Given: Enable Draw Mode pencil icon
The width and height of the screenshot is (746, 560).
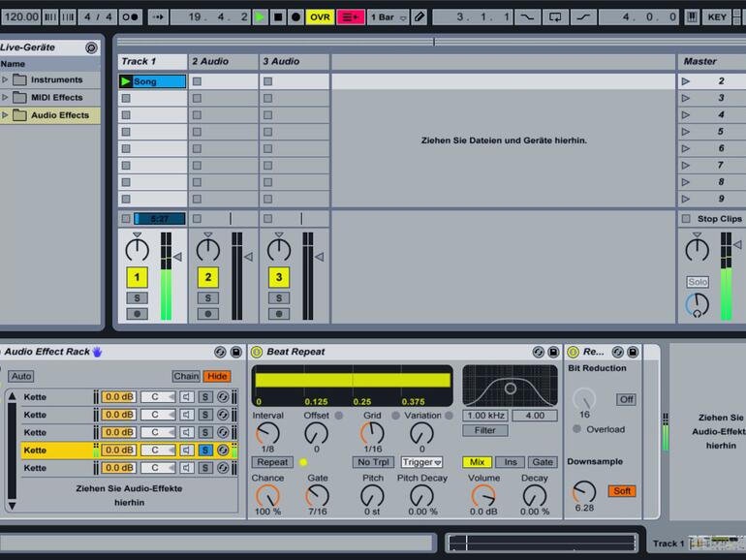Looking at the screenshot, I should [x=419, y=16].
